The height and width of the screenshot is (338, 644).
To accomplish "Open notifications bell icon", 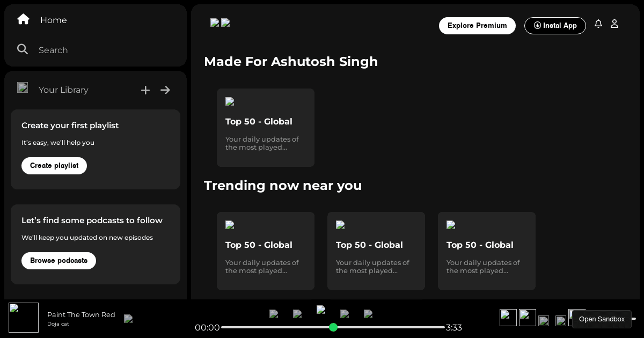I will coord(598,24).
